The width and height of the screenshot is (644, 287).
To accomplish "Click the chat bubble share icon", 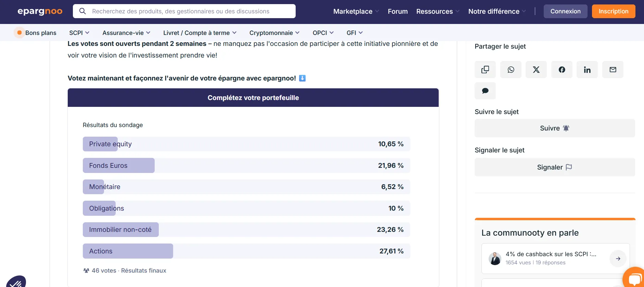I will 485,91.
